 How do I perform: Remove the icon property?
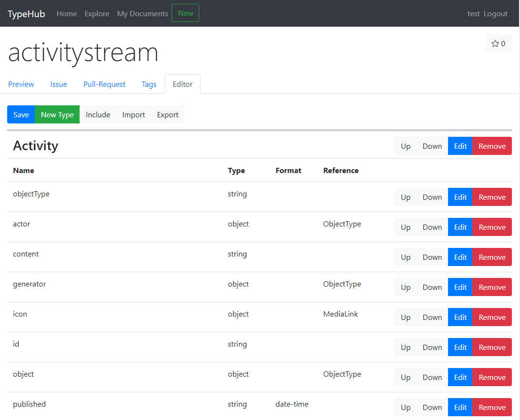tap(492, 317)
